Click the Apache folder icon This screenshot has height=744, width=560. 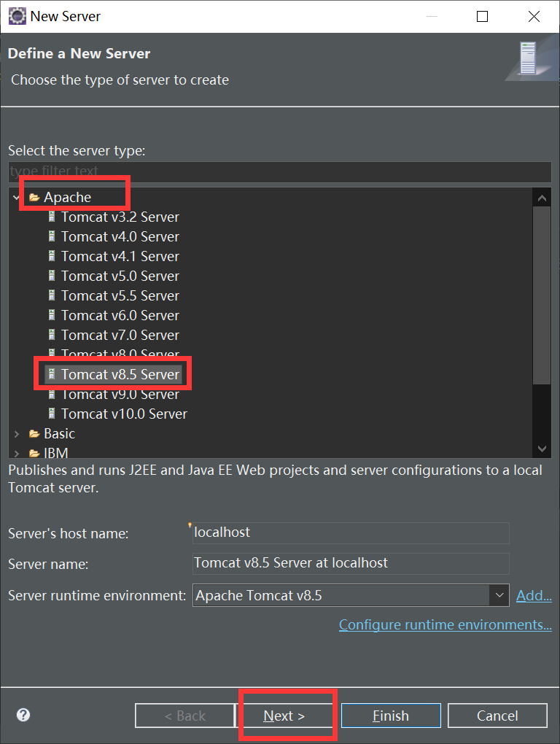34,198
